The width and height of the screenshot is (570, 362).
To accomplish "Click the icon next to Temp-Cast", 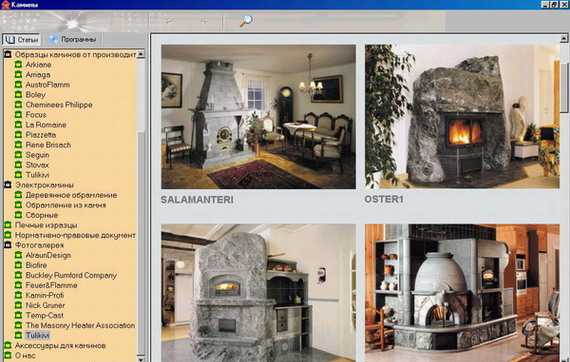I will [18, 315].
